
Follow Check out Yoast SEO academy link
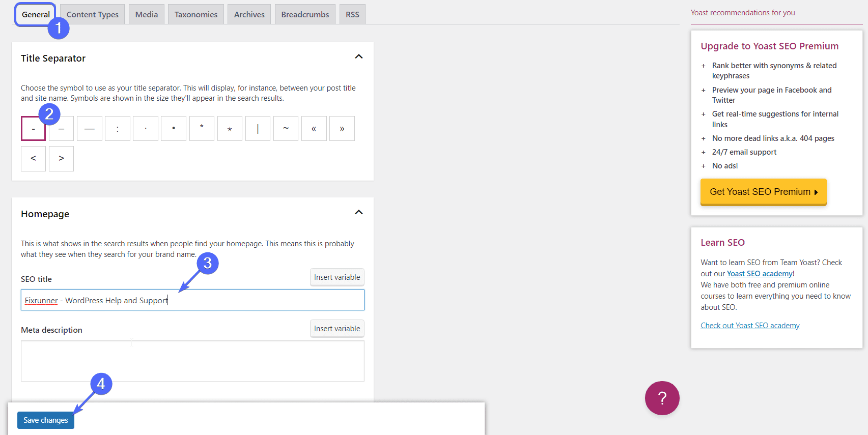[x=750, y=326]
